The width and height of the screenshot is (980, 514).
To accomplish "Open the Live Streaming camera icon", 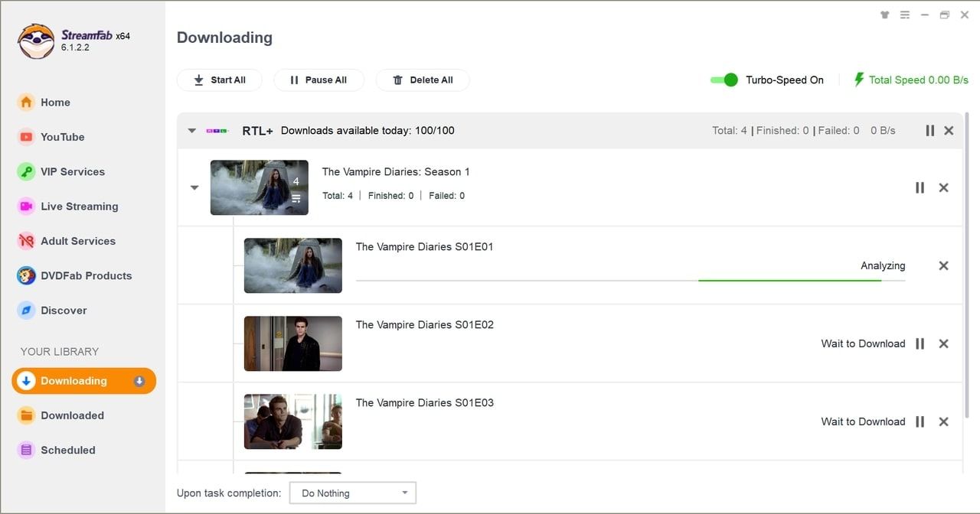I will [26, 206].
